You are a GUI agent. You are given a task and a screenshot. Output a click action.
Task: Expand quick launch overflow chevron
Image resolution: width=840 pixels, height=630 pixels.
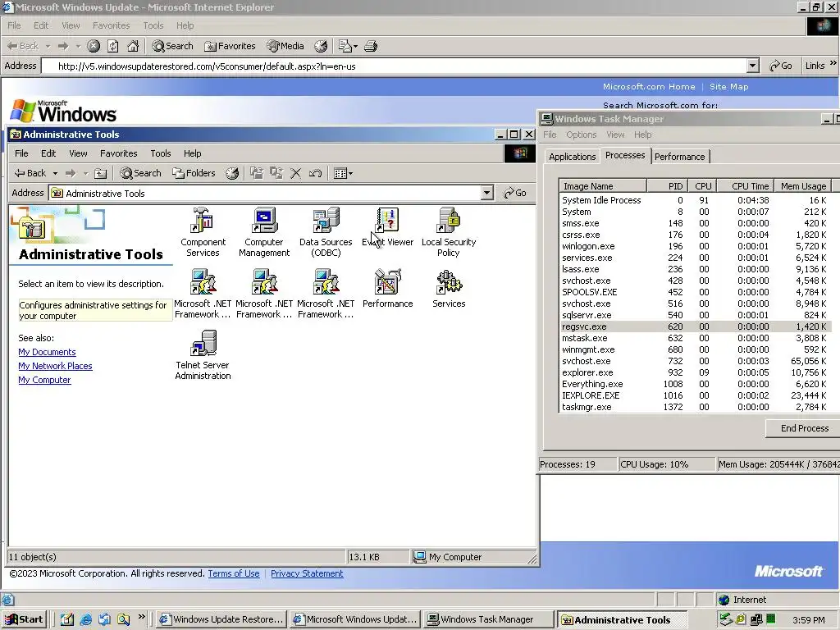(x=141, y=617)
